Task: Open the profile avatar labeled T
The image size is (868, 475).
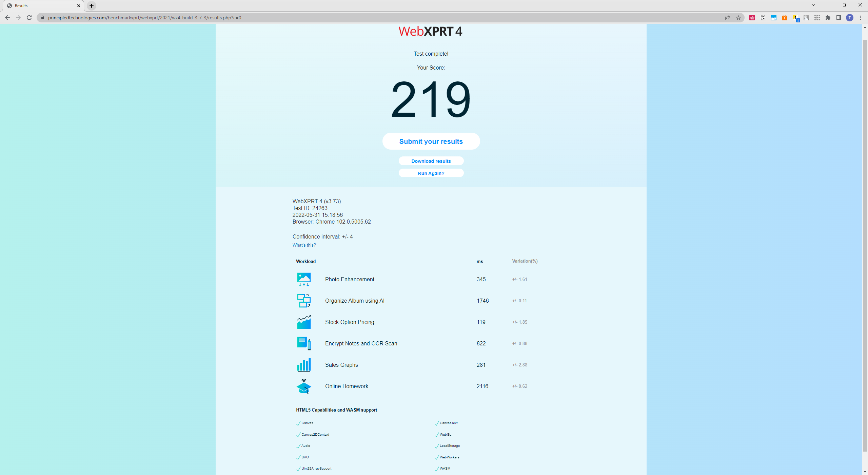Action: pos(850,18)
